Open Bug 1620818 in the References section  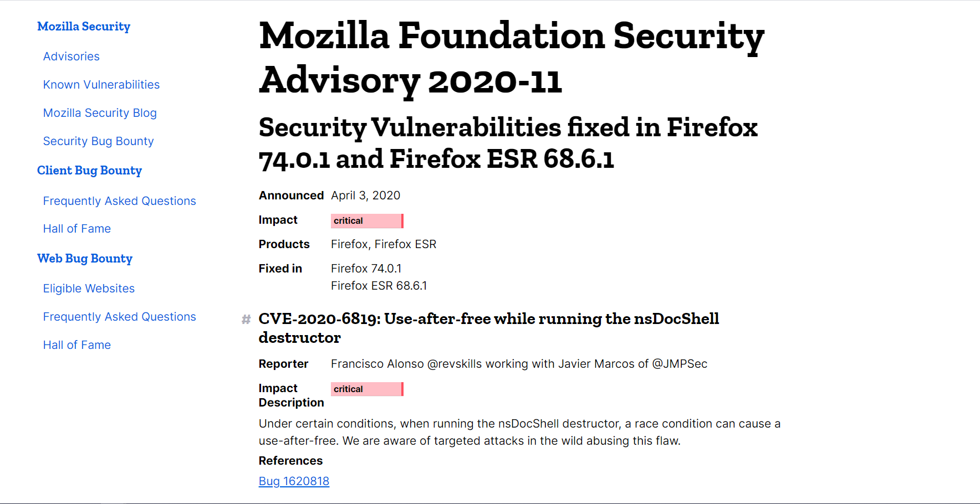[x=294, y=481]
